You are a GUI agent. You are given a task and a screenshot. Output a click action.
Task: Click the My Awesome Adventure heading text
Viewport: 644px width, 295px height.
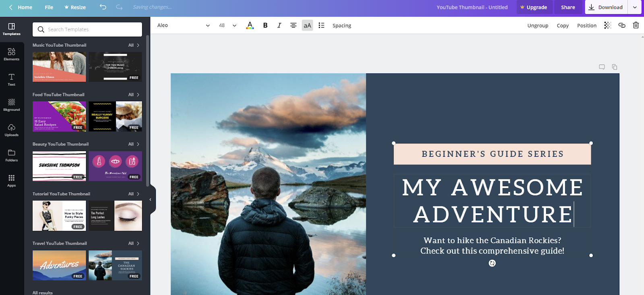tap(492, 201)
